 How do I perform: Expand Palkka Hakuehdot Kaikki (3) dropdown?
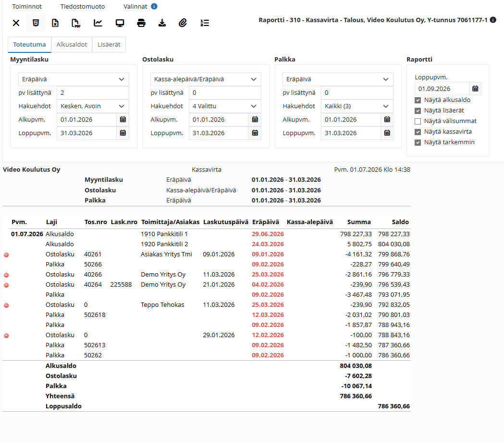point(357,106)
